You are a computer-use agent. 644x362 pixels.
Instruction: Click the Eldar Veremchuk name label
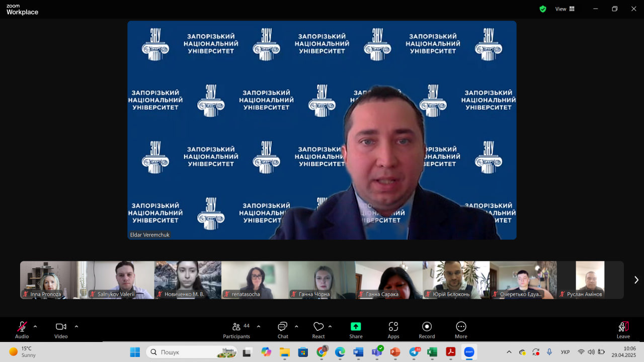(x=149, y=235)
